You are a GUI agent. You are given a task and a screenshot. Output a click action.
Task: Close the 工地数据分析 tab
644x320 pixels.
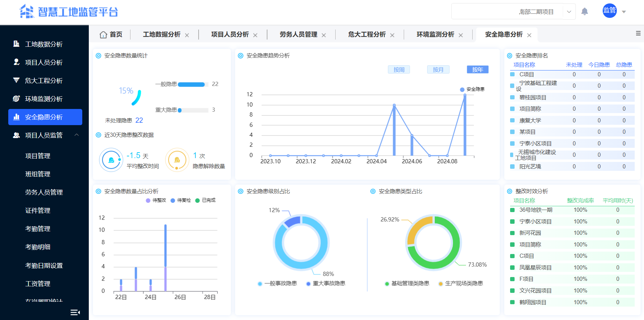(x=187, y=35)
